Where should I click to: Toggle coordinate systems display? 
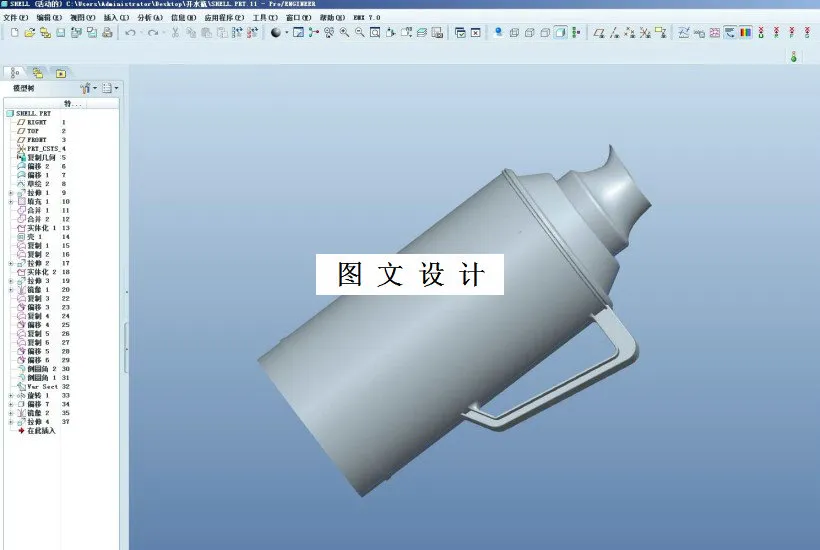click(x=645, y=32)
